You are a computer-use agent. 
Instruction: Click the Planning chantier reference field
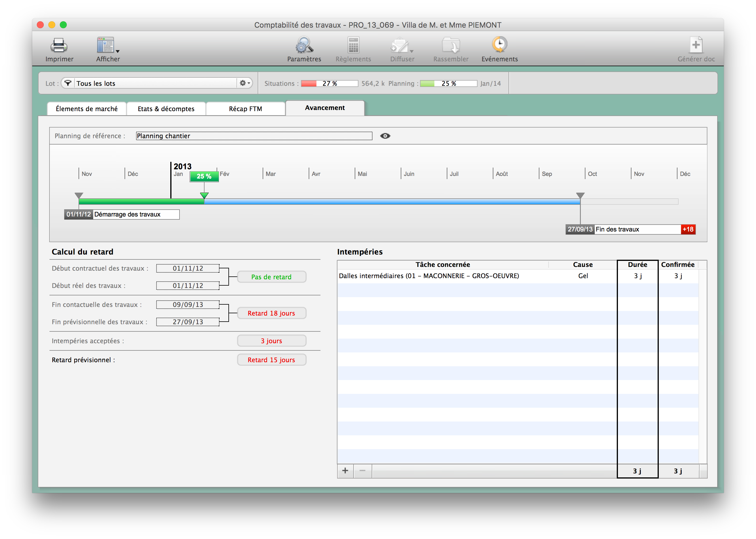point(254,136)
